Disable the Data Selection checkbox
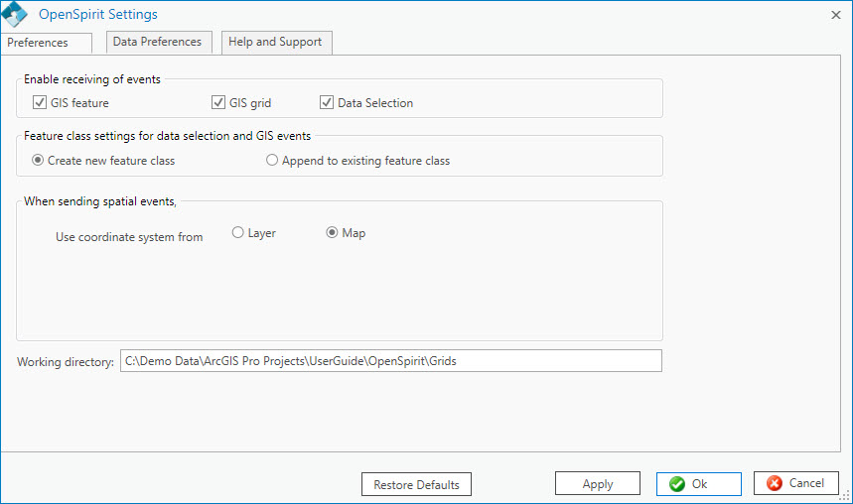The width and height of the screenshot is (853, 504). pyautogui.click(x=327, y=102)
